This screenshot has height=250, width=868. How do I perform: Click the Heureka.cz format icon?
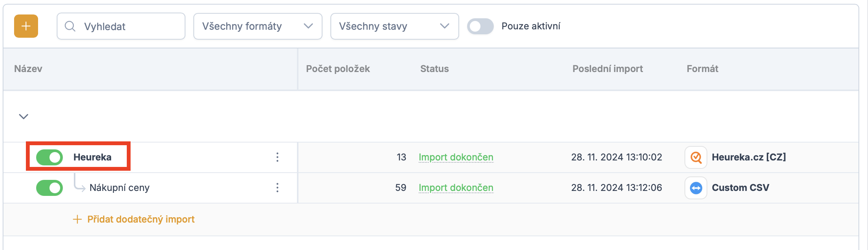pyautogui.click(x=696, y=157)
